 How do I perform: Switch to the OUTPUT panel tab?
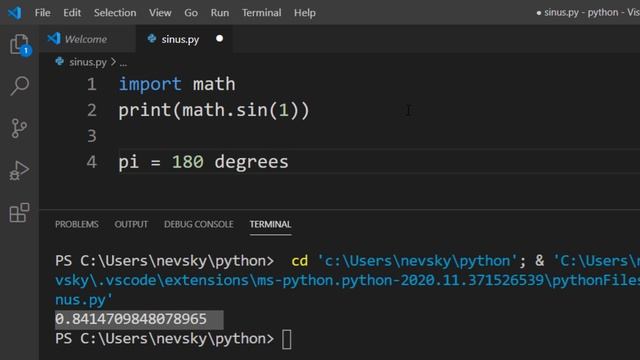[x=131, y=224]
